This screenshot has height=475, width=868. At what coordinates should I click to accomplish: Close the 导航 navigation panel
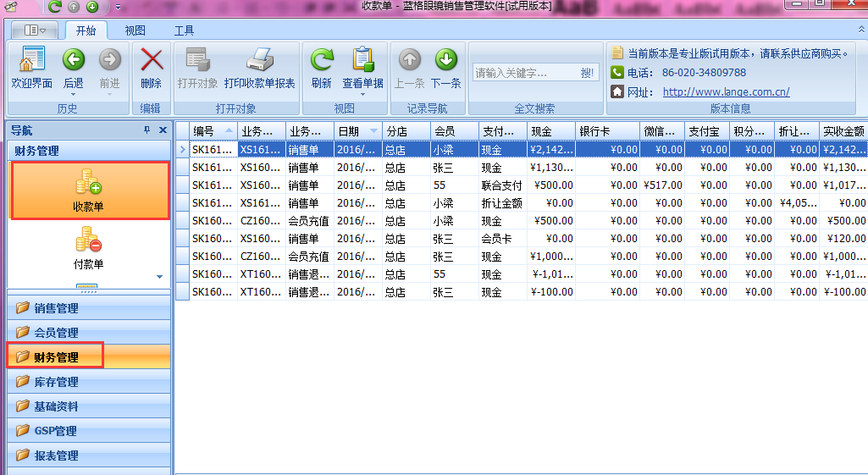point(163,130)
